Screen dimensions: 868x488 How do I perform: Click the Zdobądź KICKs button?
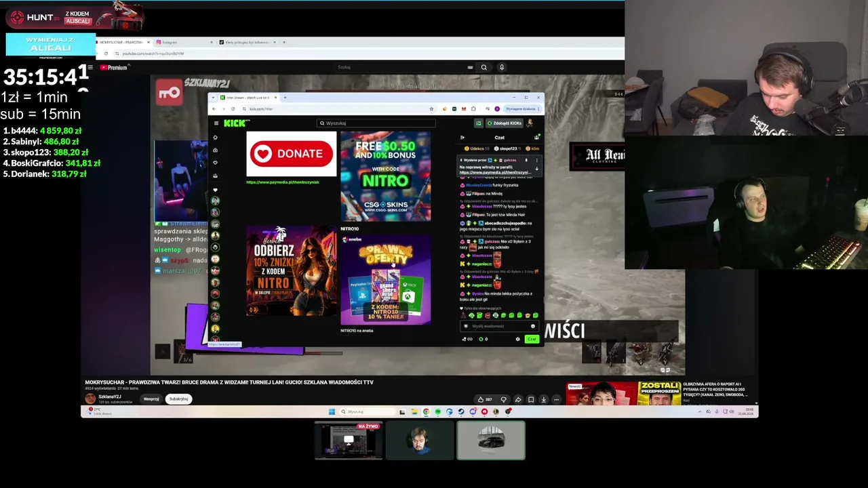coord(505,123)
